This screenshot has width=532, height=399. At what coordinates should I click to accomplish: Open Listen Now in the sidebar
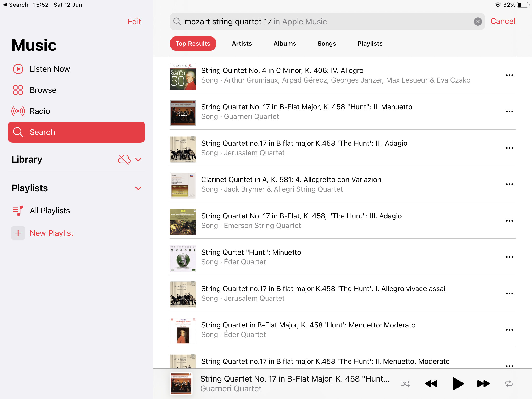click(50, 69)
